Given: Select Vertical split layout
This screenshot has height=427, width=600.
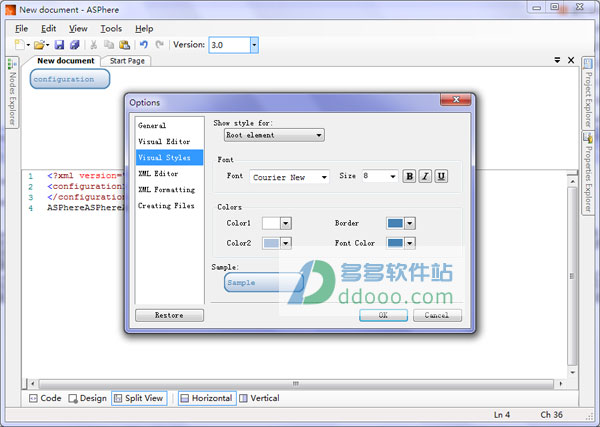Looking at the screenshot, I should coord(259,398).
